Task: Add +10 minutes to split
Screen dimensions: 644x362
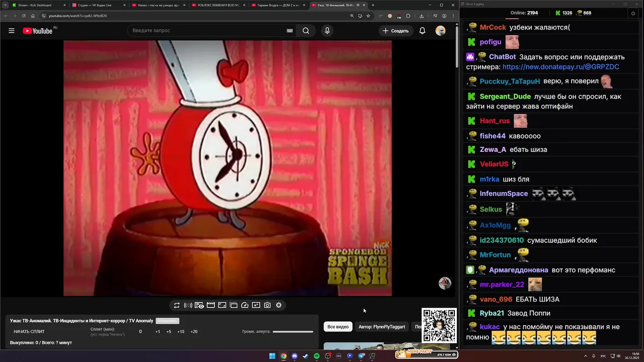Action: pyautogui.click(x=181, y=332)
